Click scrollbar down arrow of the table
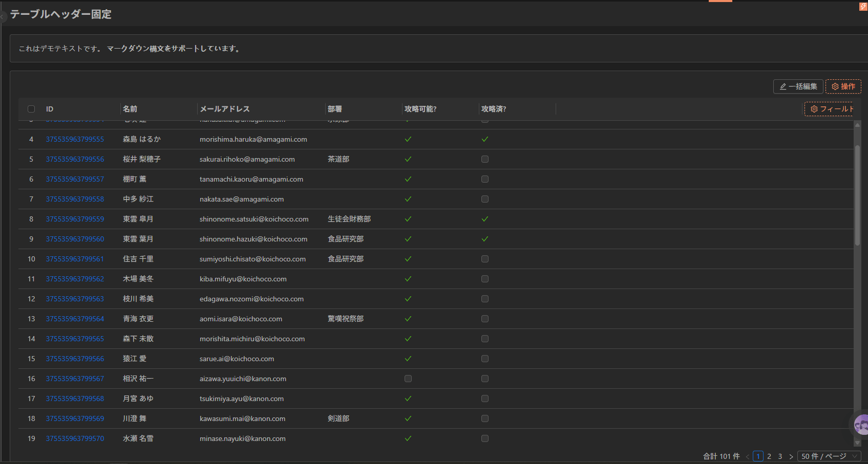 coord(857,443)
